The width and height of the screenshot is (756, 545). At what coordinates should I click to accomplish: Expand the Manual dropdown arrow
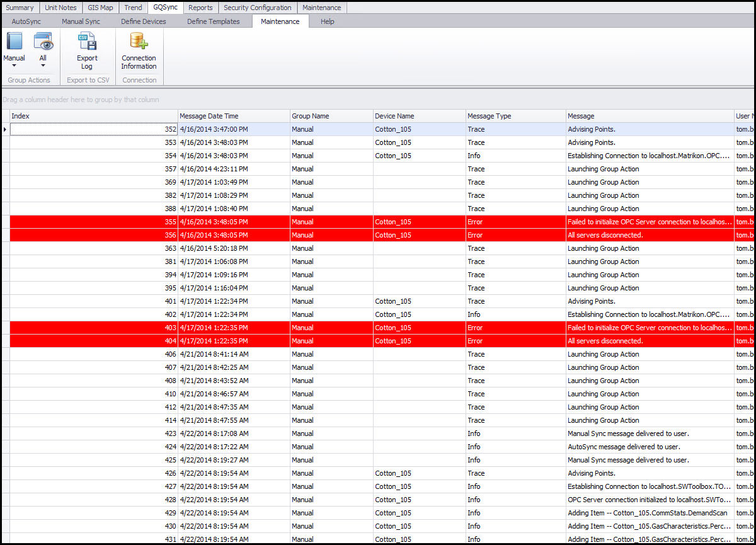(x=14, y=66)
